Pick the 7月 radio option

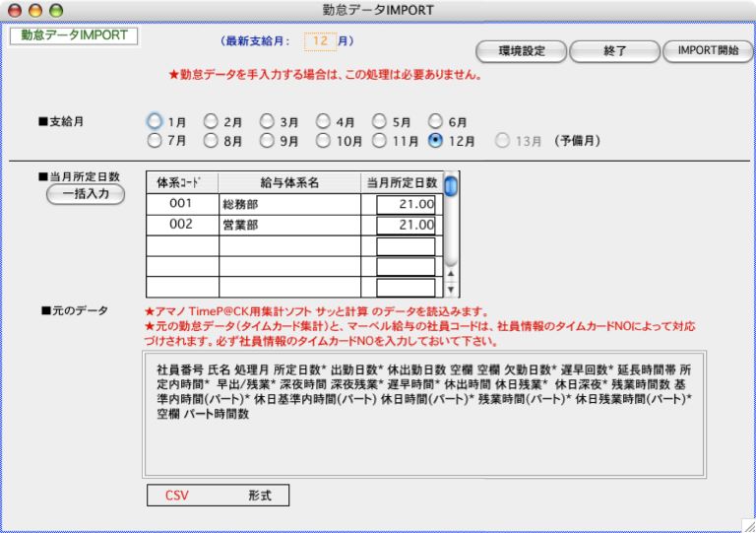[155, 141]
